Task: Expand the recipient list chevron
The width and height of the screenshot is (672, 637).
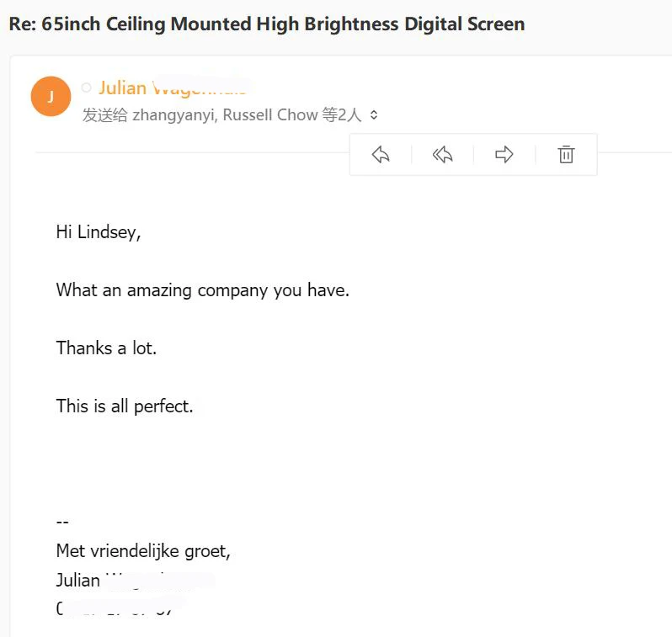Action: coord(374,114)
